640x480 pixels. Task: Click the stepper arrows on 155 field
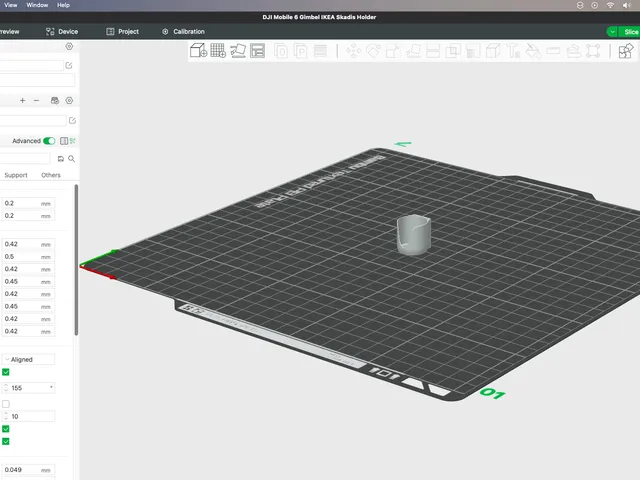pyautogui.click(x=6, y=388)
